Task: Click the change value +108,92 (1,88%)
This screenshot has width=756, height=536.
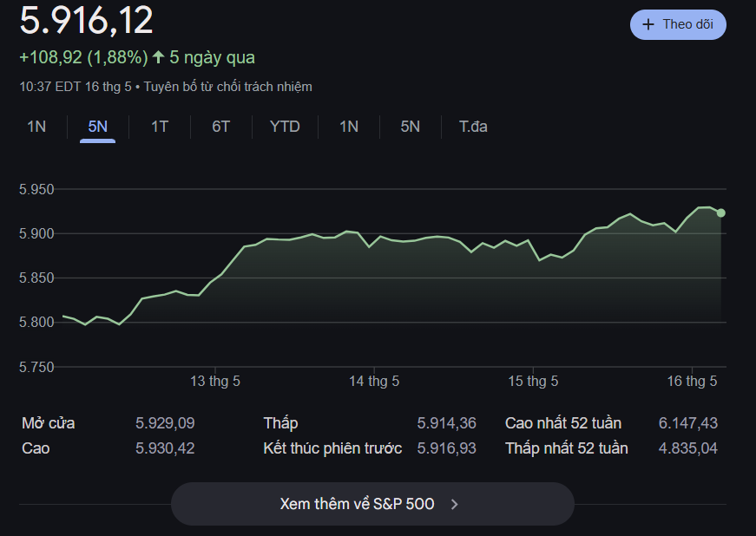Action: [x=84, y=57]
